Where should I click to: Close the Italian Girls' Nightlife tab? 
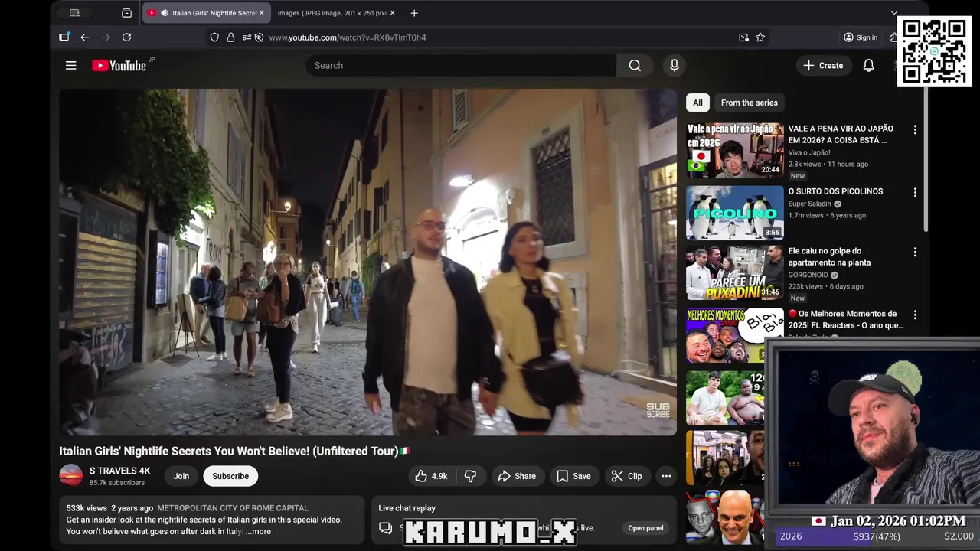click(261, 13)
